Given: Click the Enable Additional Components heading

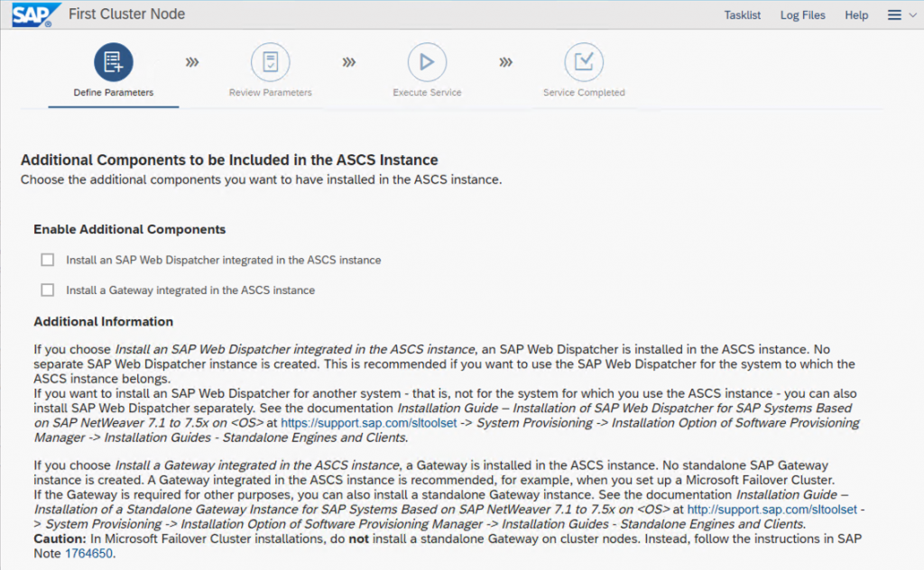Looking at the screenshot, I should click(130, 229).
